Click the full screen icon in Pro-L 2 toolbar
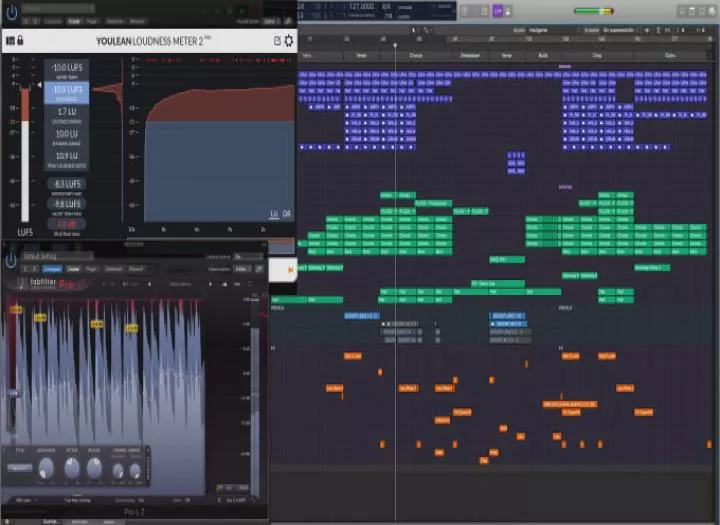 click(250, 284)
